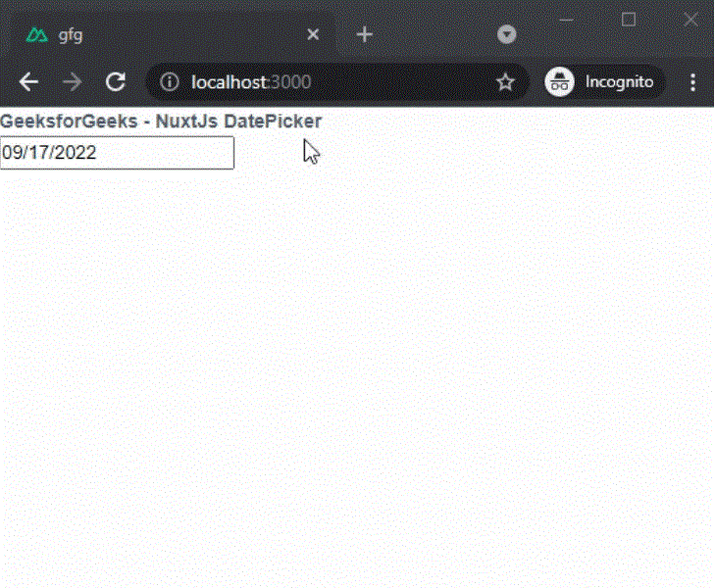View site information icon in address bar
The height and width of the screenshot is (588, 715).
[x=170, y=82]
